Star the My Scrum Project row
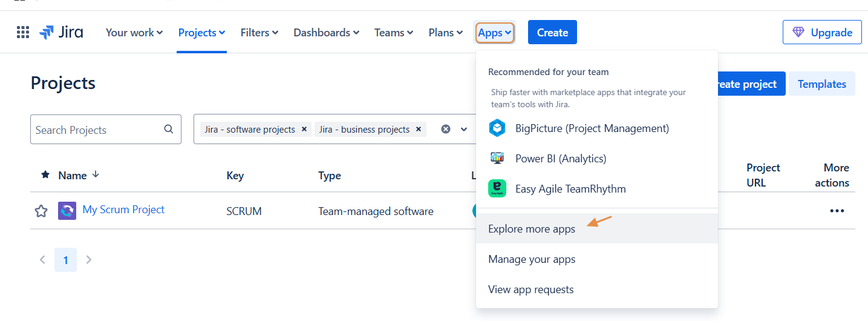 (41, 211)
